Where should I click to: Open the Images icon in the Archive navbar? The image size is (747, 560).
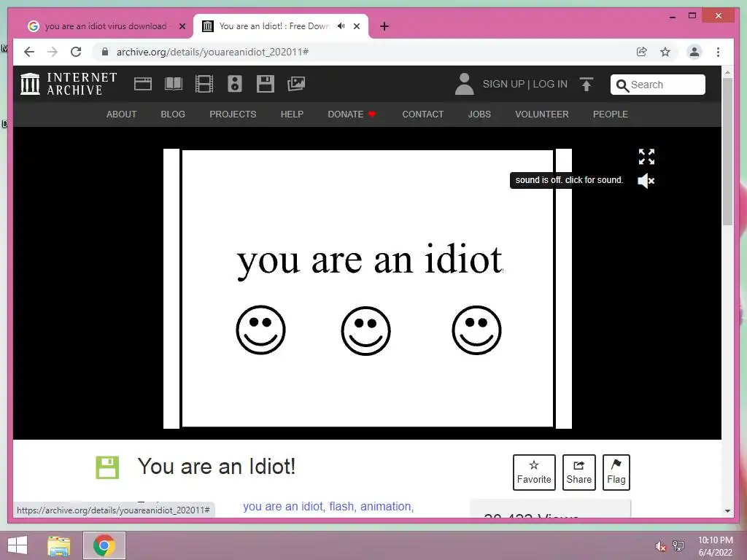click(x=296, y=85)
